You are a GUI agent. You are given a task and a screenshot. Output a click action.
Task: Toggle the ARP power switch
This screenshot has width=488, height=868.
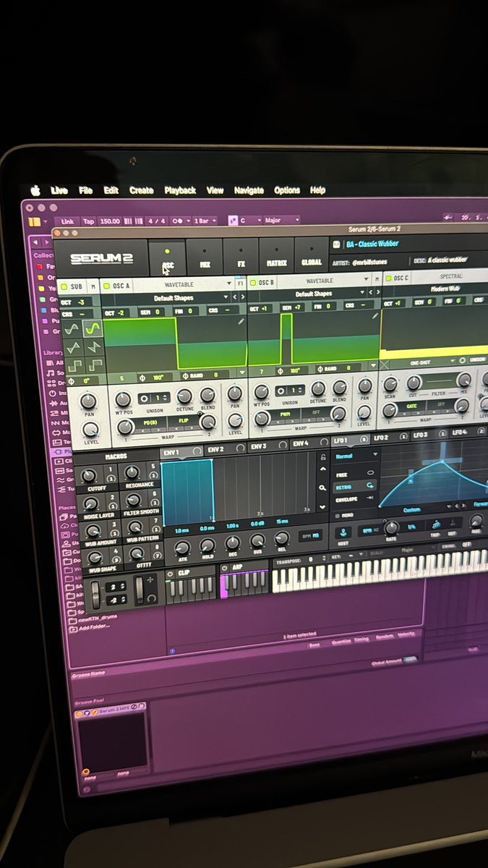tap(225, 569)
